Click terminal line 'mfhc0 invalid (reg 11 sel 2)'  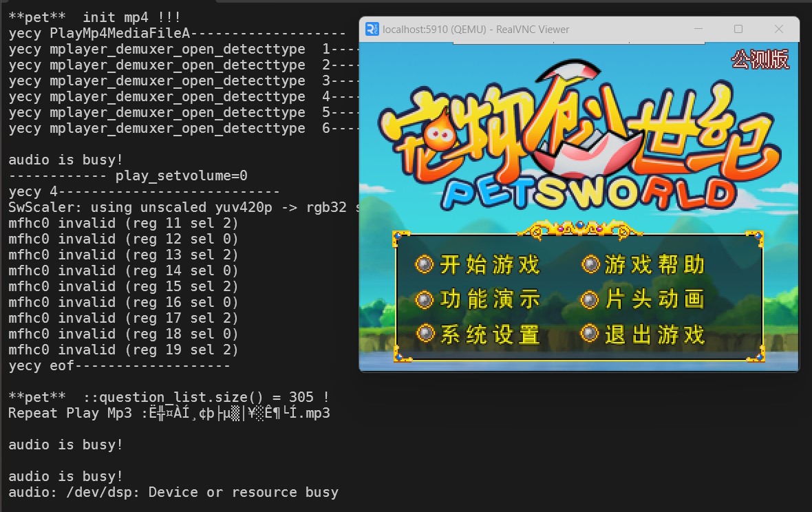coord(123,223)
